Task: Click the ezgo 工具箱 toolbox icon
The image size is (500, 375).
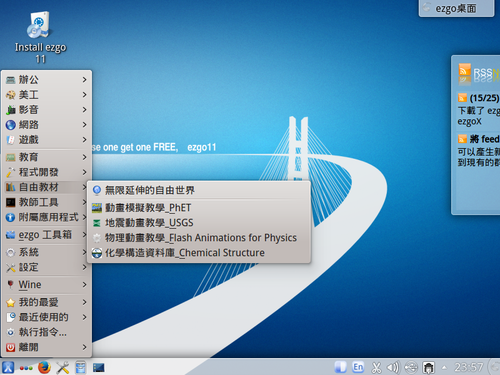Action: [11, 235]
